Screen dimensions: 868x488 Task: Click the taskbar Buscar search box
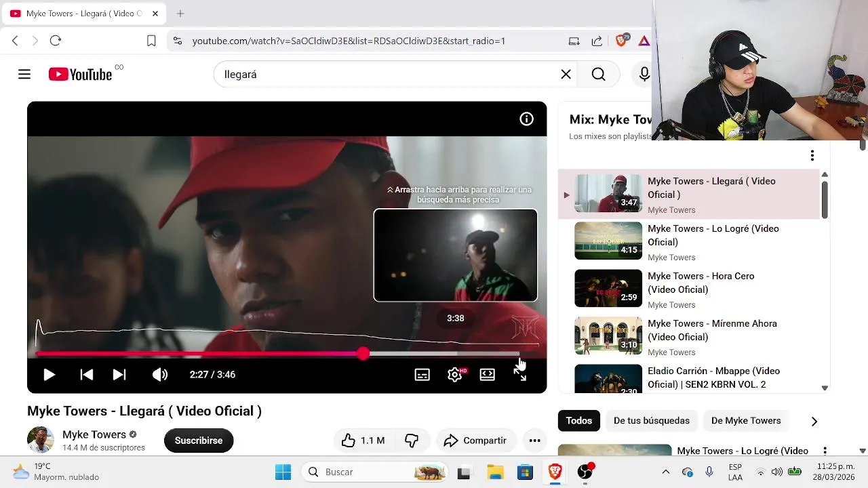click(375, 472)
